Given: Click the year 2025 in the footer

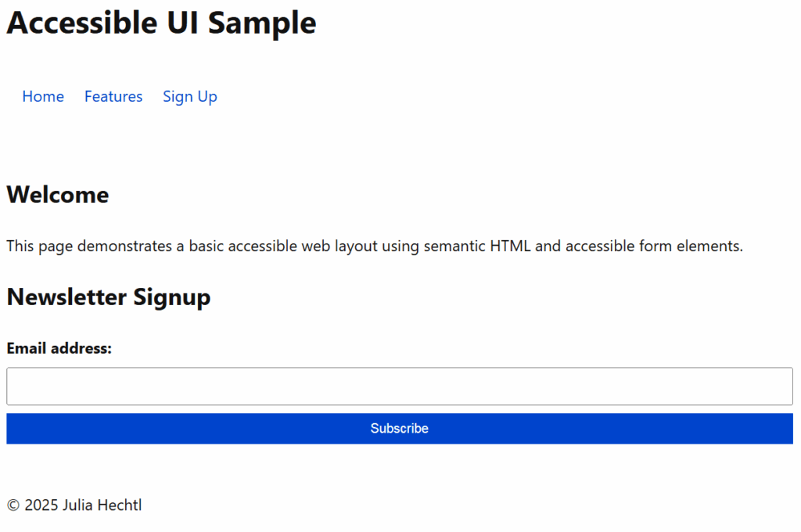Looking at the screenshot, I should [41, 505].
